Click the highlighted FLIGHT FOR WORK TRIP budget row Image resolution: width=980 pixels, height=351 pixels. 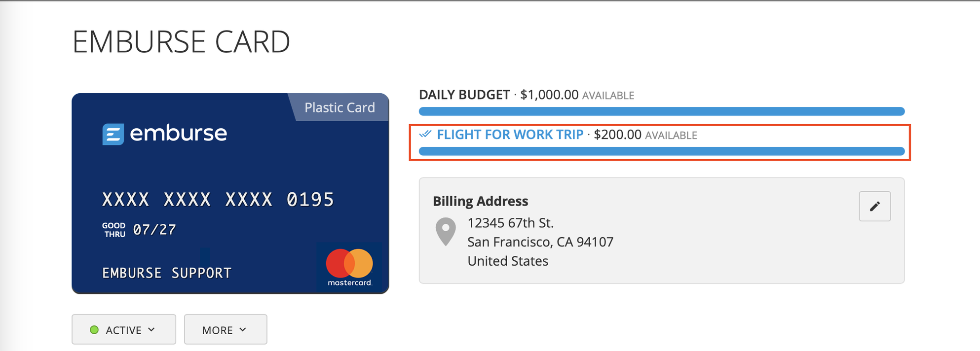click(661, 142)
